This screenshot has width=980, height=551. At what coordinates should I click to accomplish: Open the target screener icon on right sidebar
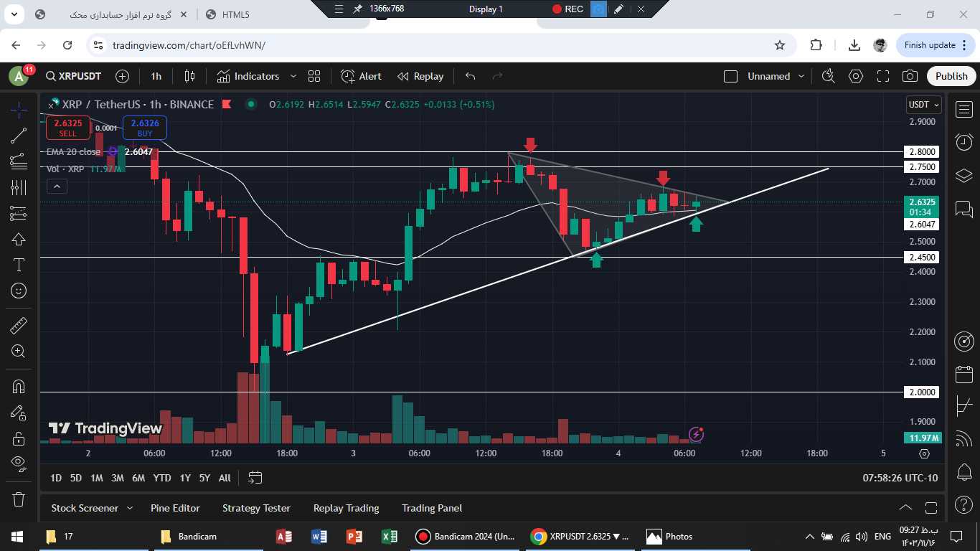pos(963,341)
